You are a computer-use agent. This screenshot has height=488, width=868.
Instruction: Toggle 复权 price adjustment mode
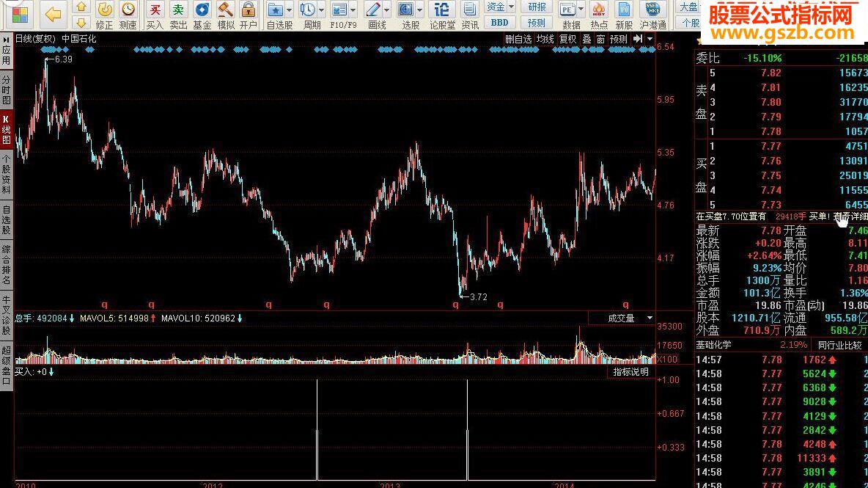click(568, 39)
